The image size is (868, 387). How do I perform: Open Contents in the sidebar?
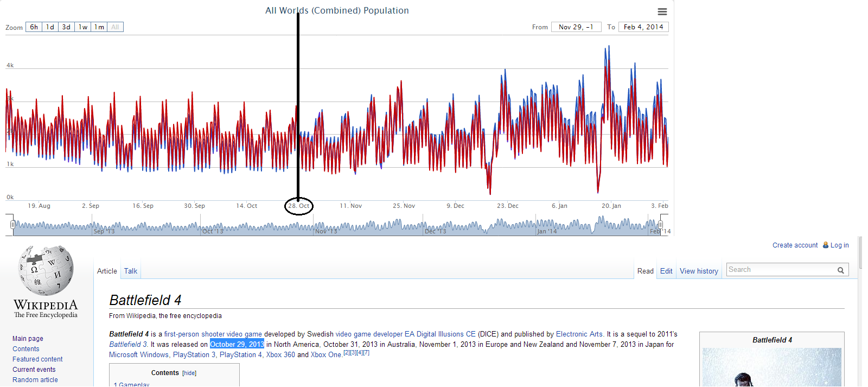(x=26, y=349)
